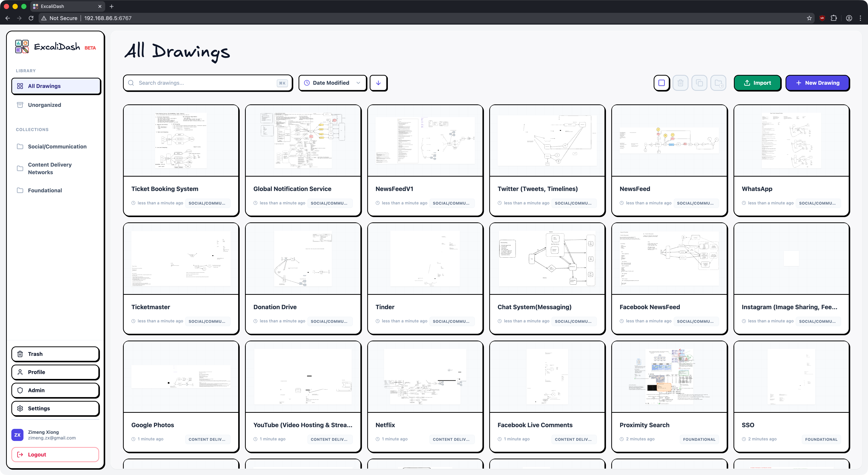The height and width of the screenshot is (475, 868).
Task: Open the Profile page
Action: [x=55, y=372]
